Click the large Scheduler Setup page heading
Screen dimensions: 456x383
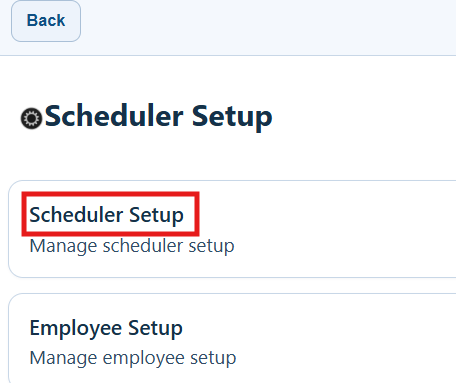point(159,117)
